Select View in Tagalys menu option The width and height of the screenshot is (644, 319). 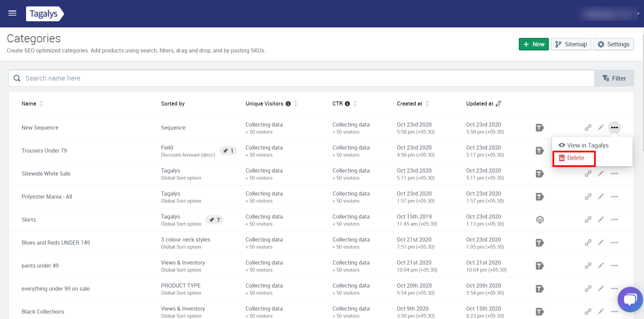pyautogui.click(x=583, y=145)
